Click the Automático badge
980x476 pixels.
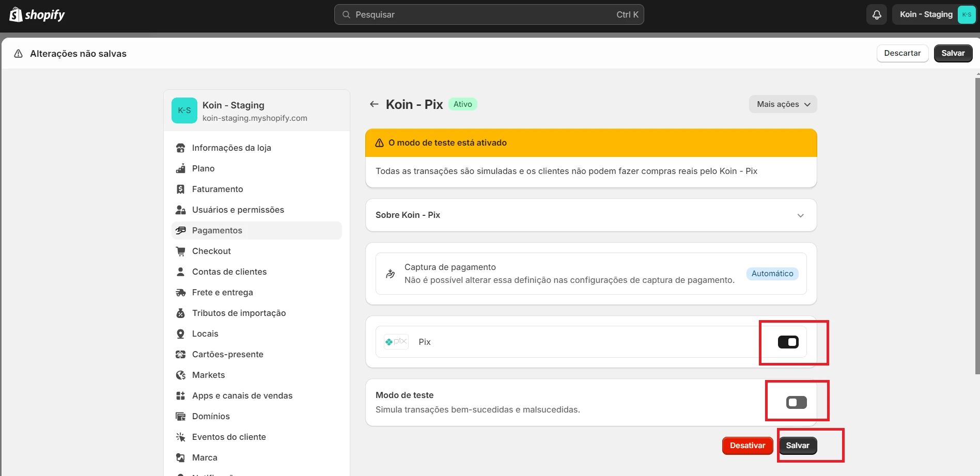(x=772, y=274)
